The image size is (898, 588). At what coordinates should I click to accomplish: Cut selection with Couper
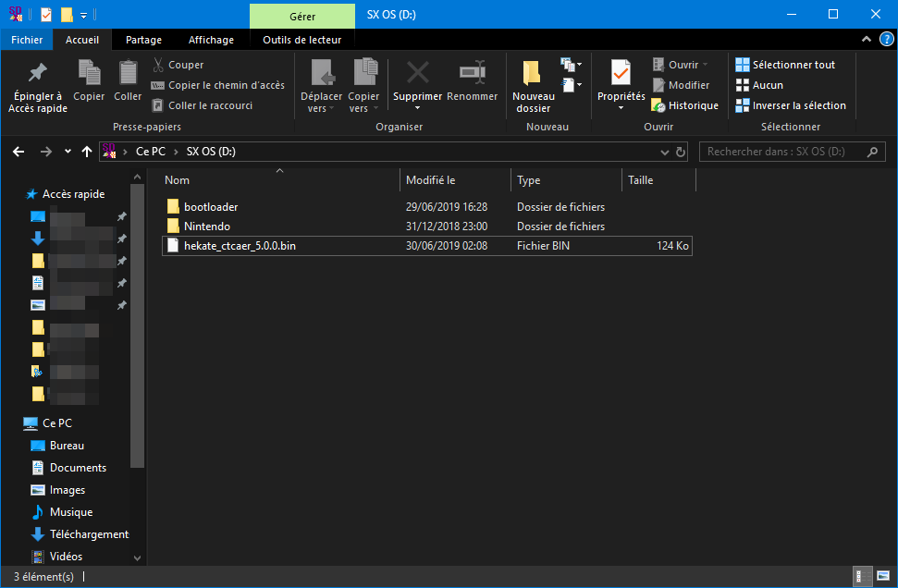178,65
